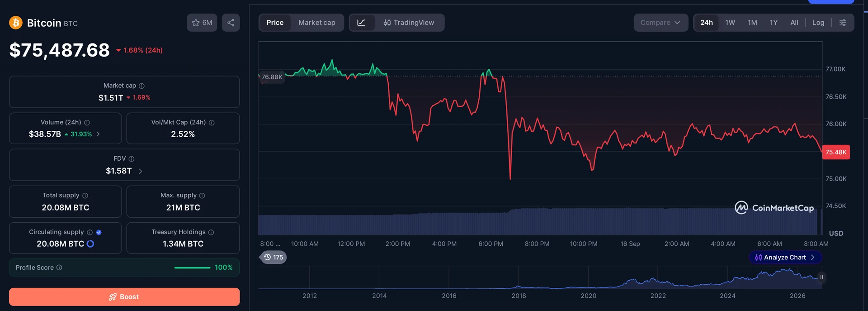Click the verified circulating supply badge
Viewport: 868px width, 311px height.
pos(99,232)
